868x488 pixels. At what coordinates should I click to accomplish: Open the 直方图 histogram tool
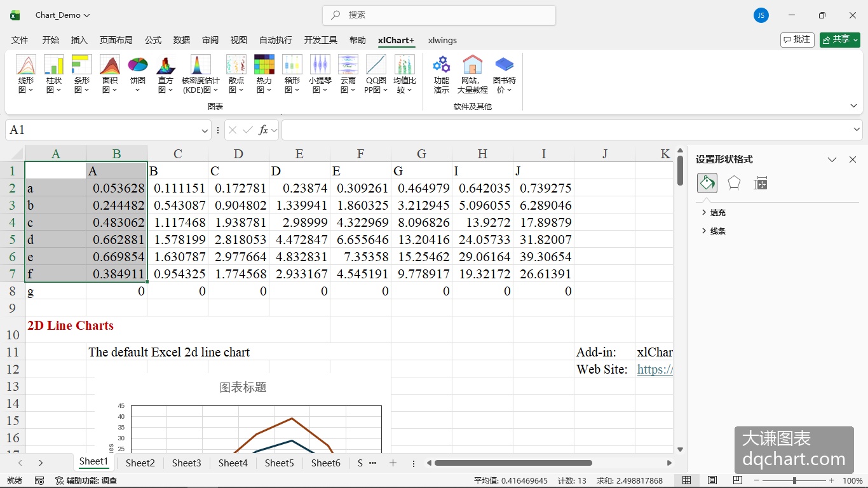tap(166, 74)
